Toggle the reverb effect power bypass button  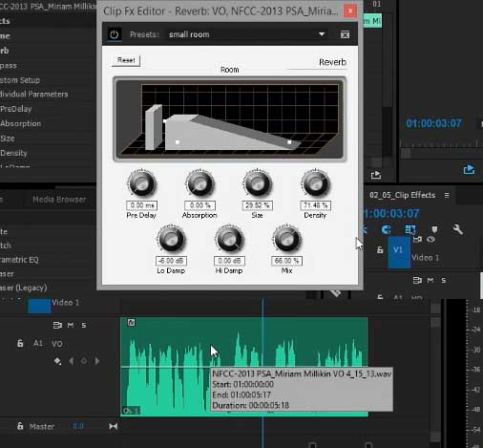[x=114, y=34]
